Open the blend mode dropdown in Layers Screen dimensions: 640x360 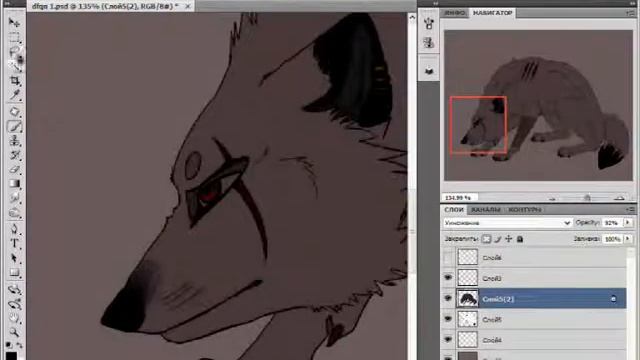(x=507, y=223)
